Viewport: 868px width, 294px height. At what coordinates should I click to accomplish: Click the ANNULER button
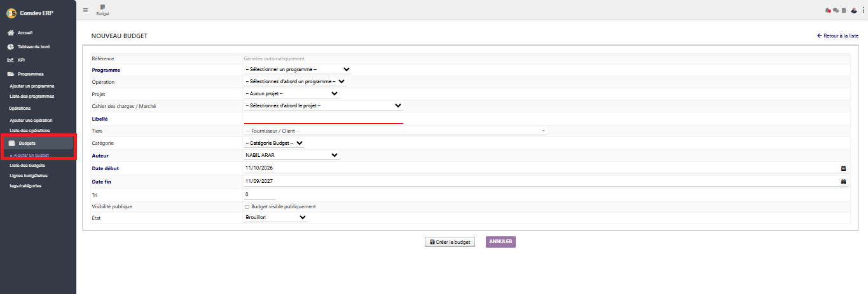(x=500, y=242)
